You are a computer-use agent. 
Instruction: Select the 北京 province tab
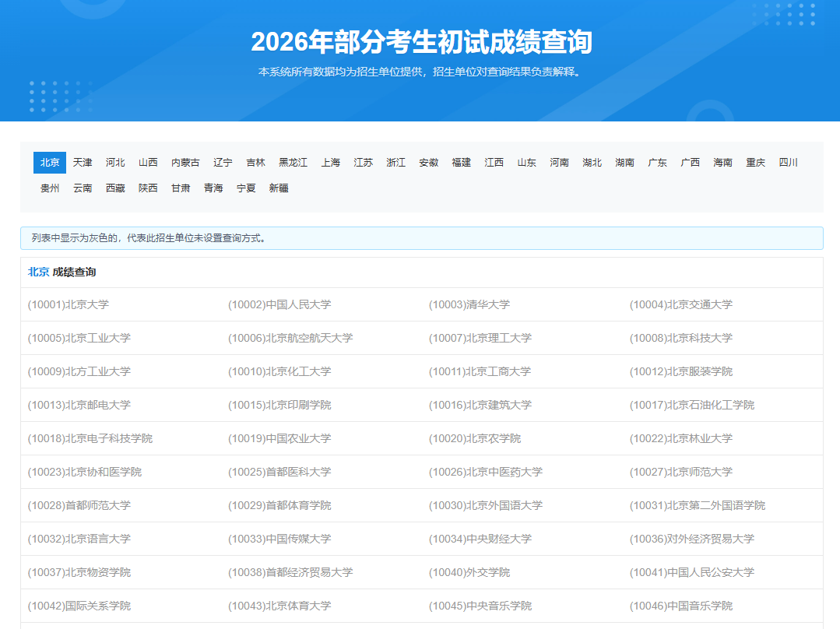pyautogui.click(x=50, y=163)
